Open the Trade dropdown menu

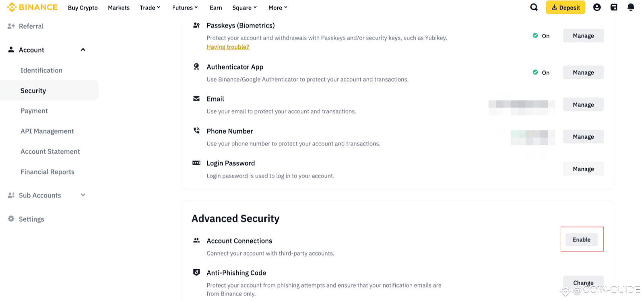pos(150,8)
